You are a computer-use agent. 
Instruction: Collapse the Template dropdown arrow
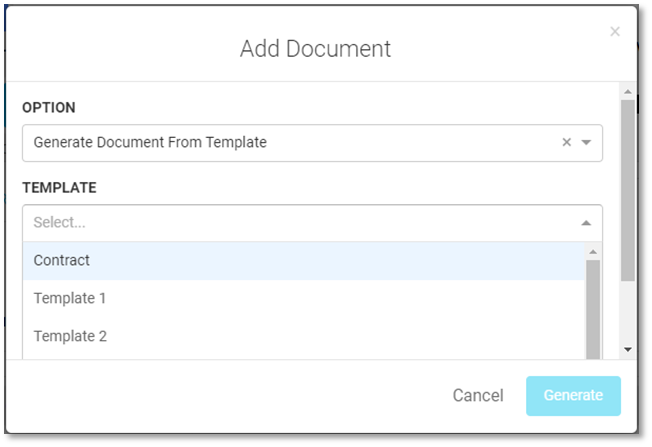[x=586, y=223]
